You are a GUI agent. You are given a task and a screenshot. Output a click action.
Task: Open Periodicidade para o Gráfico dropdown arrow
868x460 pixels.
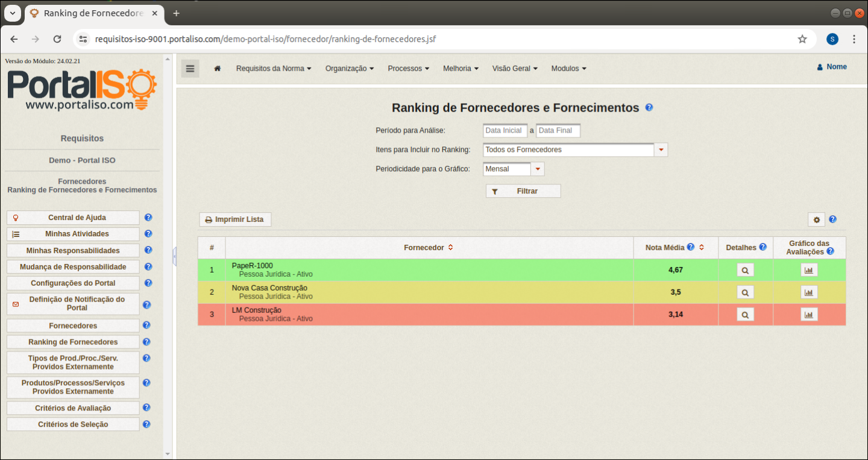538,169
